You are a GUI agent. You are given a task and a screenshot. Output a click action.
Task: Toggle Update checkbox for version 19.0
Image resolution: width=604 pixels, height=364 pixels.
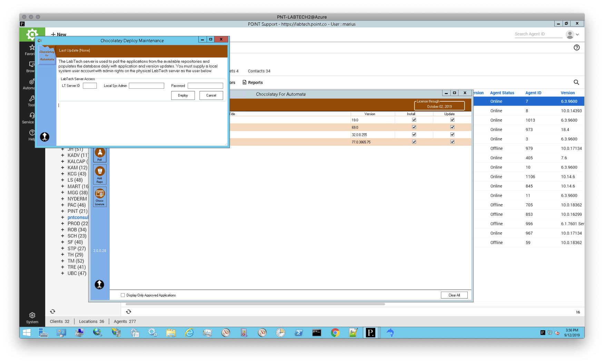[x=452, y=120]
